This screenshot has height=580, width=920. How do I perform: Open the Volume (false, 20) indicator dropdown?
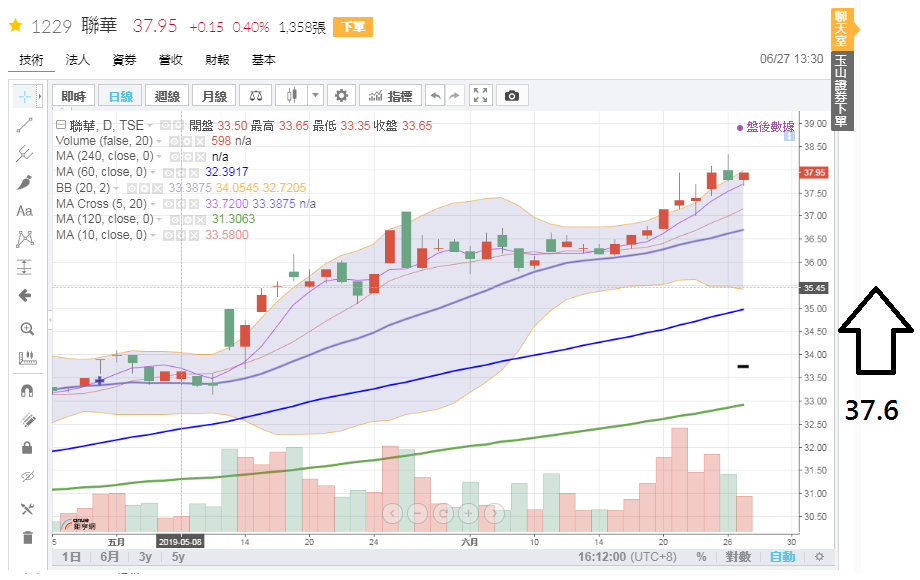point(159,141)
